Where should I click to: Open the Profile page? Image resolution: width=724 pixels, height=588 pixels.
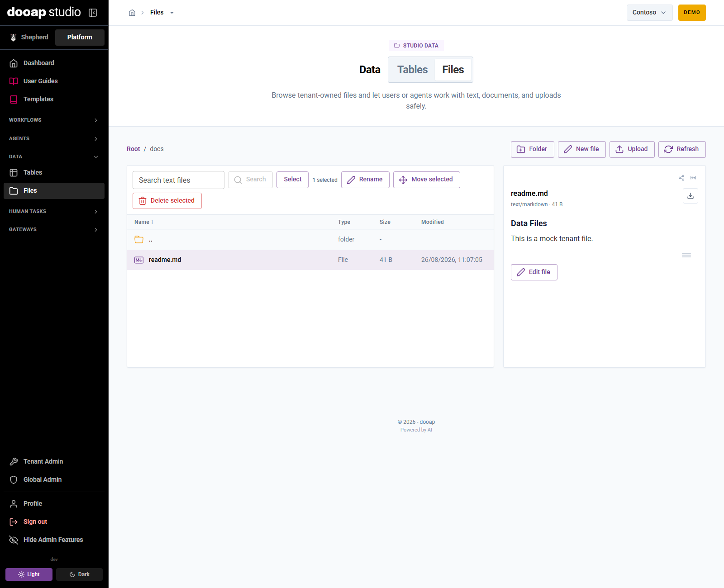[x=54, y=503]
